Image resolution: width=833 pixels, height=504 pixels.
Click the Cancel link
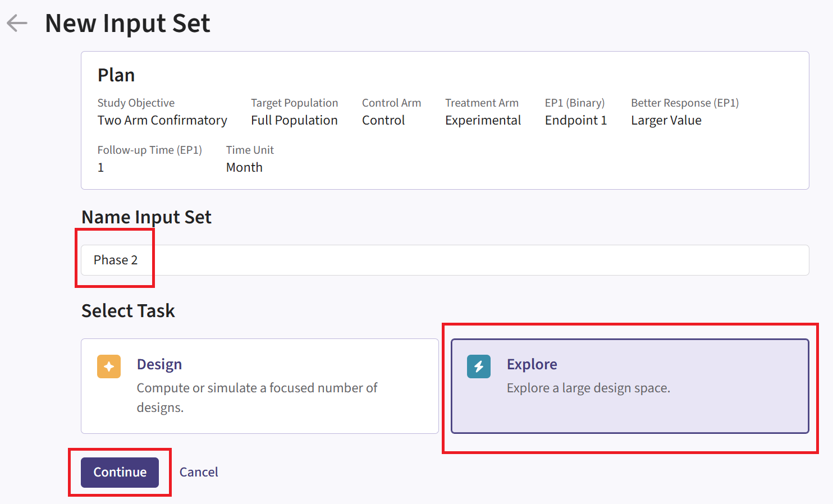199,472
